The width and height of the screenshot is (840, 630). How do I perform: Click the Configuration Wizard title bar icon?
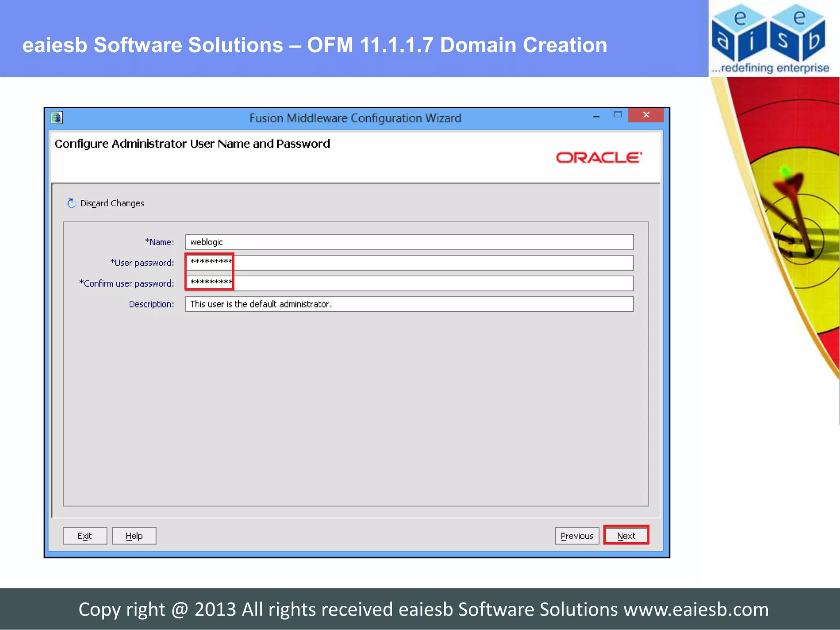click(56, 118)
